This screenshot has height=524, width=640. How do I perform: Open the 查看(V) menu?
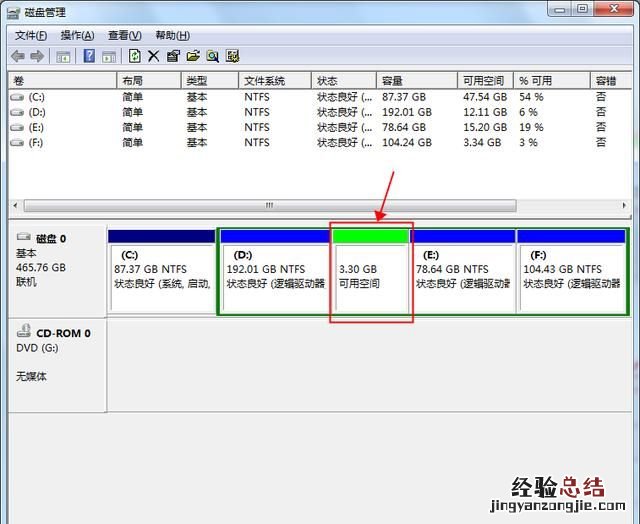tap(125, 35)
